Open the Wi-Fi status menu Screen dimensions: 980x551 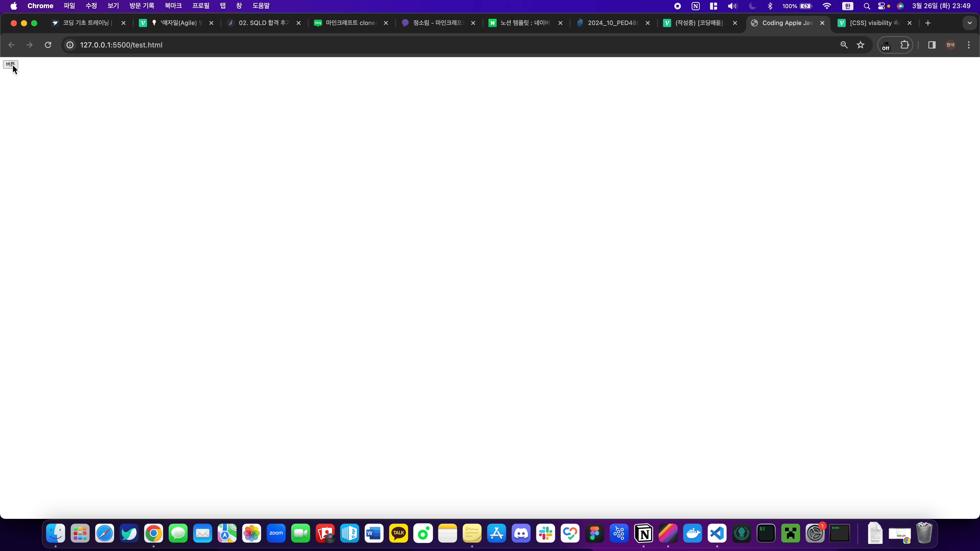pyautogui.click(x=827, y=6)
